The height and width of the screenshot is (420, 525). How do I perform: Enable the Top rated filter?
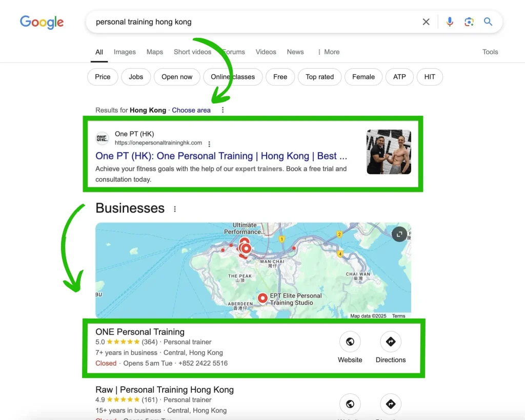click(319, 76)
